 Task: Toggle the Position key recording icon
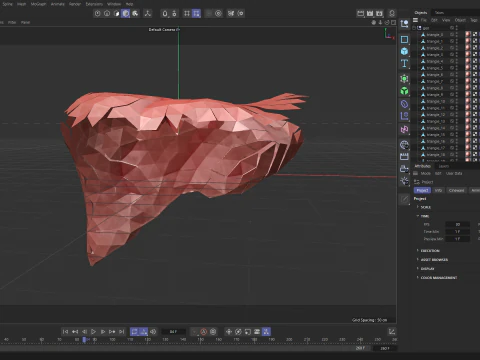(x=229, y=332)
